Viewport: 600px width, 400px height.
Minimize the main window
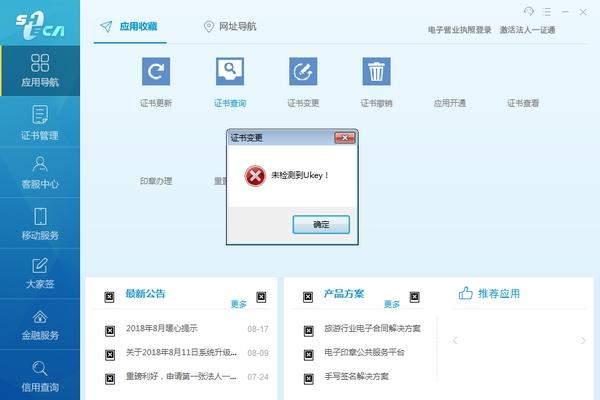pyautogui.click(x=565, y=12)
